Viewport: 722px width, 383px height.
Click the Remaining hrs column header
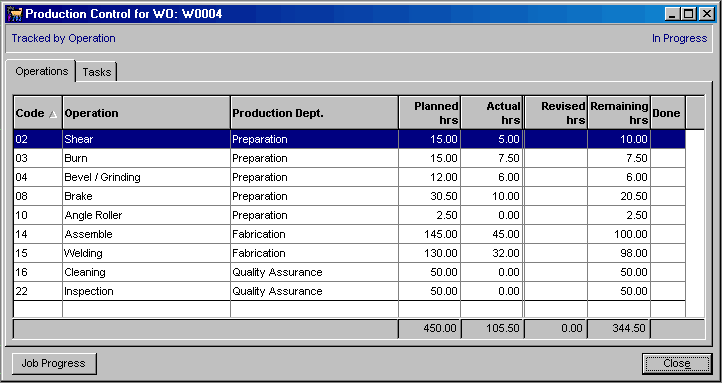[619, 113]
